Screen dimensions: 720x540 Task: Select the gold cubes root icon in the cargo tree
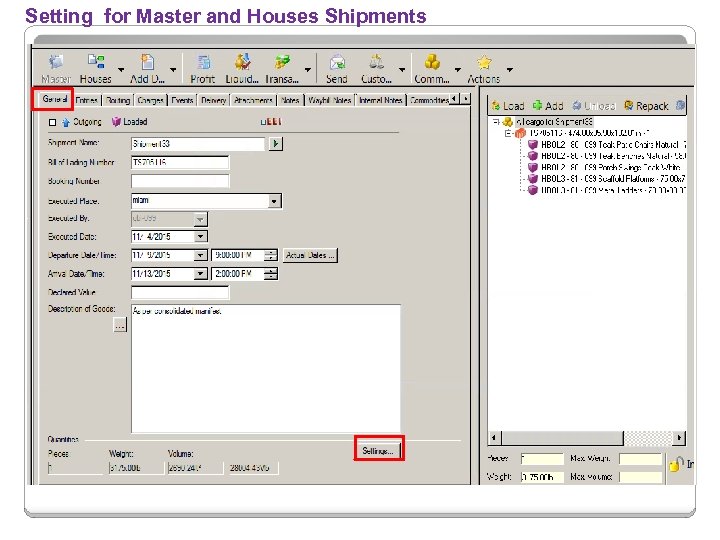click(x=508, y=122)
